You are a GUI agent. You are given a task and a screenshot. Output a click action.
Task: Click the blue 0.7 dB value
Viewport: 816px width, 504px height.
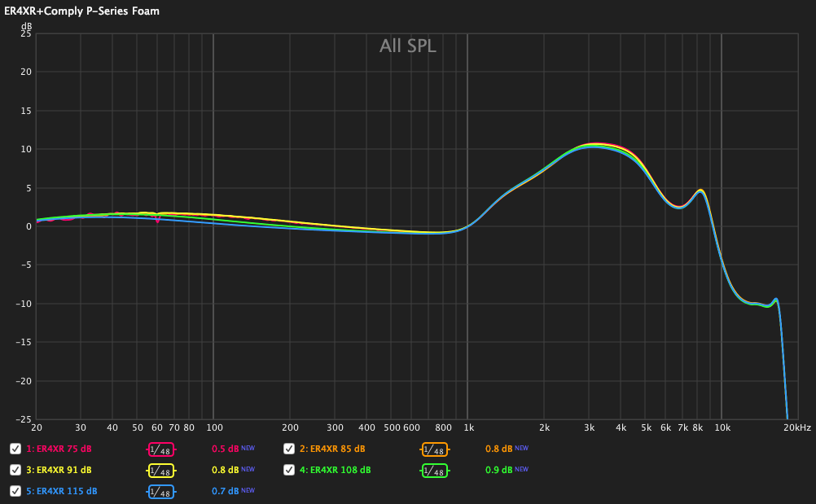(225, 492)
